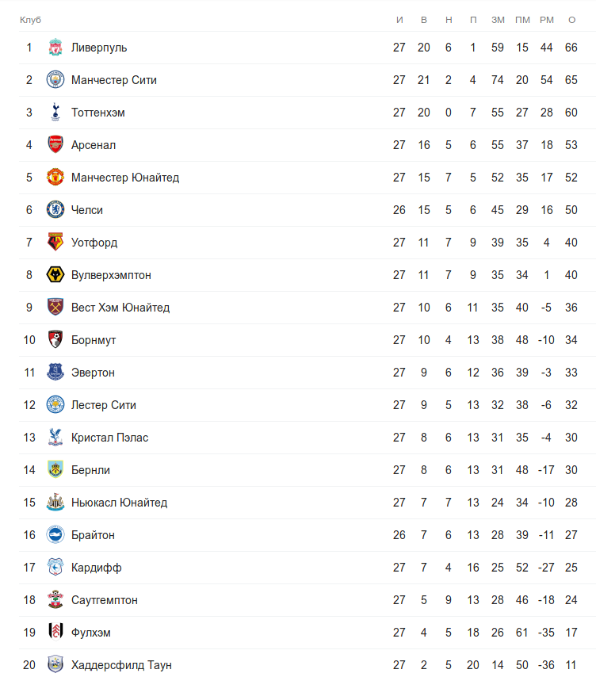596x700 pixels.
Task: Click the Chelsea lion crest icon
Action: 55,210
